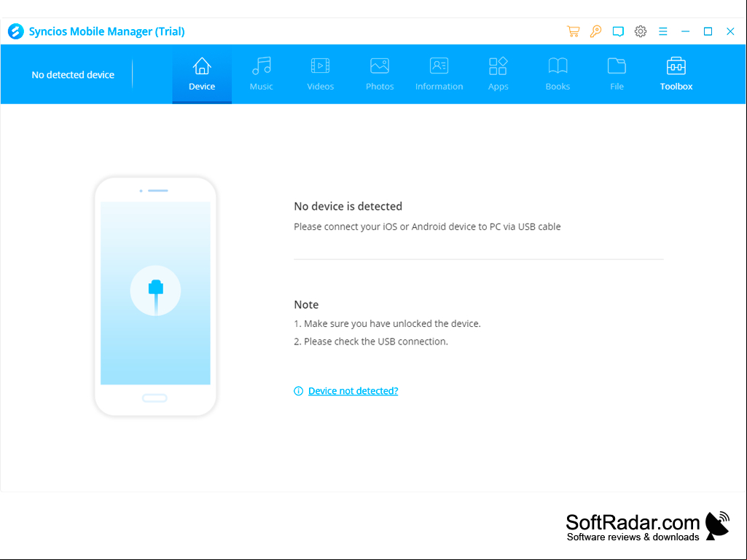This screenshot has height=560, width=747.
Task: Click the 'Device not detected?' link
Action: coord(353,391)
